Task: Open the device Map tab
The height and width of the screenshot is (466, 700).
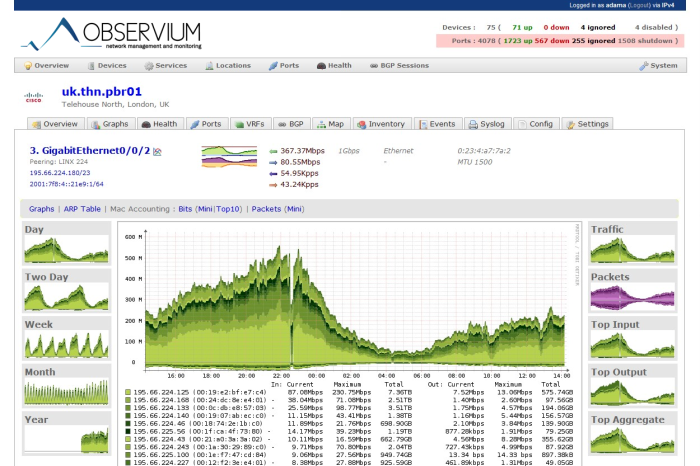Action: [330, 124]
